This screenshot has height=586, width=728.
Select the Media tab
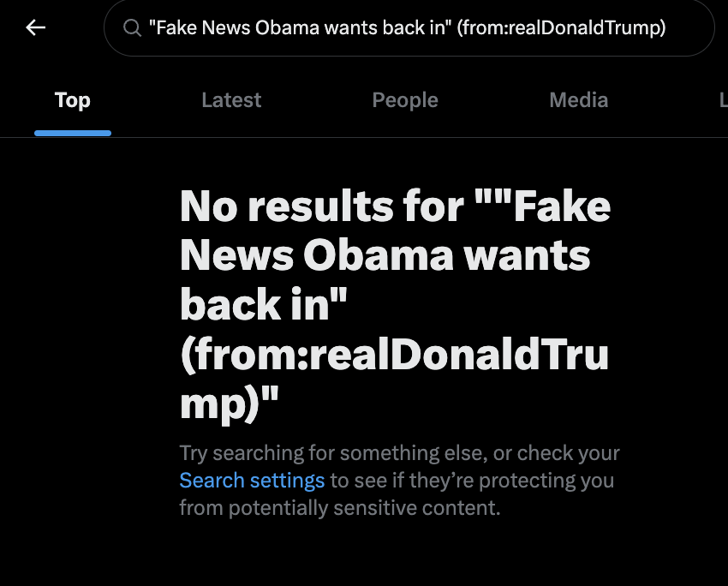(578, 100)
